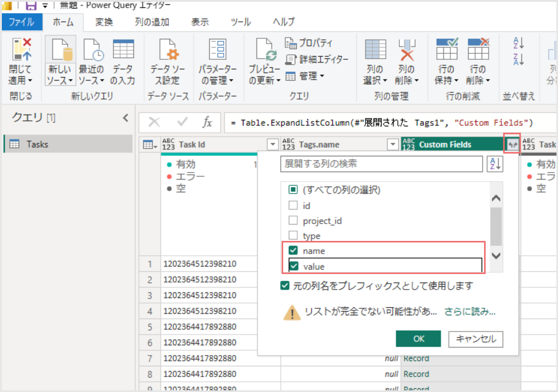Click the type icon of Task Id column
The image size is (558, 392).
click(x=169, y=145)
